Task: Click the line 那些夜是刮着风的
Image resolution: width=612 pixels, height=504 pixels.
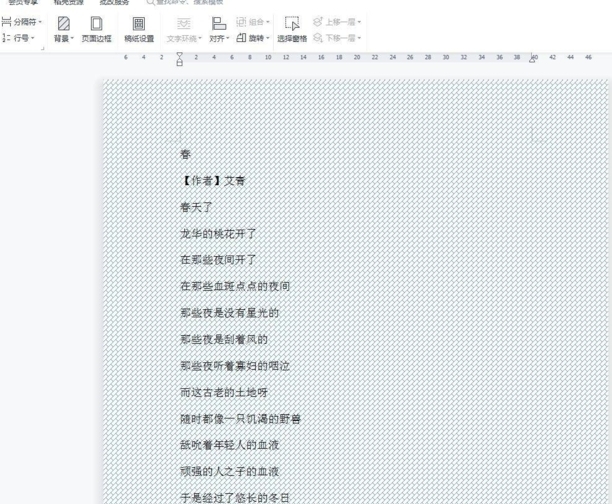Action: click(224, 340)
